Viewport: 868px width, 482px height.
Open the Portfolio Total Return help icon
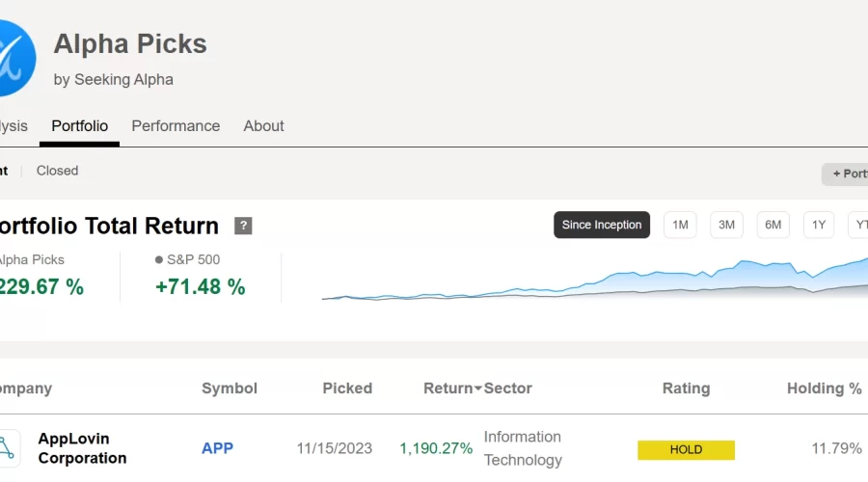pyautogui.click(x=243, y=226)
